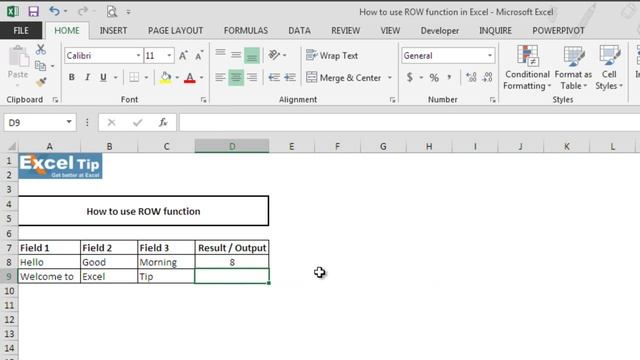Screen dimensions: 640x360
Task: Launch the Font dialog box
Action: pos(203,100)
